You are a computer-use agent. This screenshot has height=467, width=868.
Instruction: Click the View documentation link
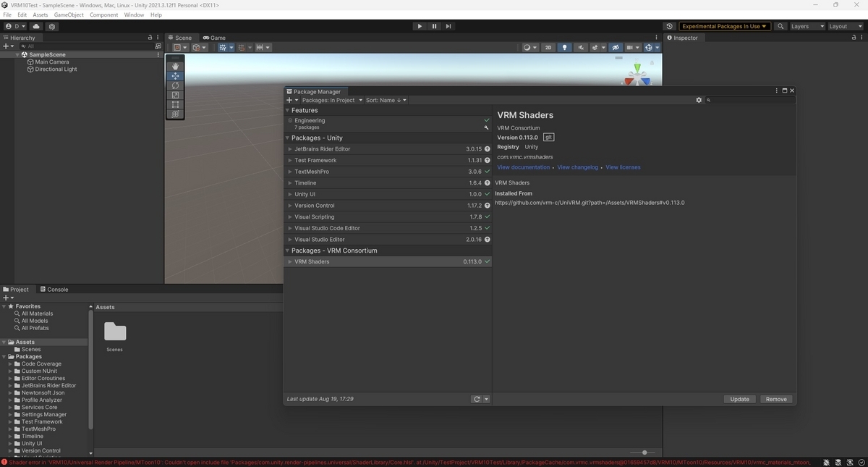(x=523, y=167)
